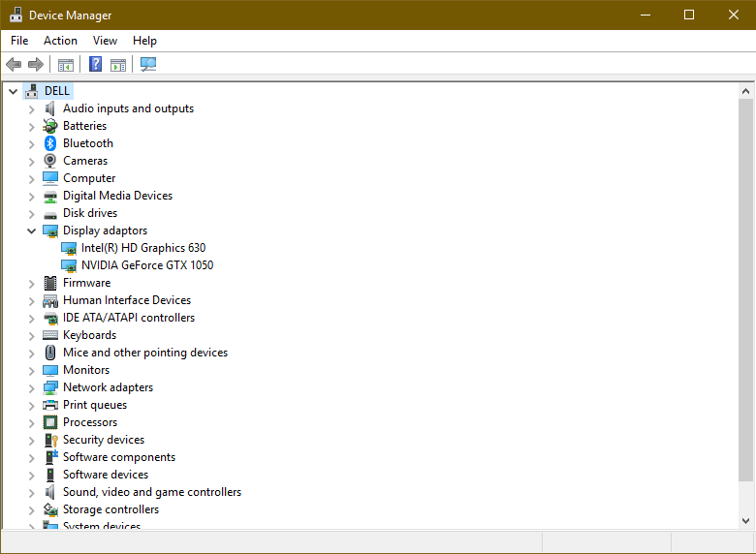Select the DELL computer name

[x=57, y=91]
